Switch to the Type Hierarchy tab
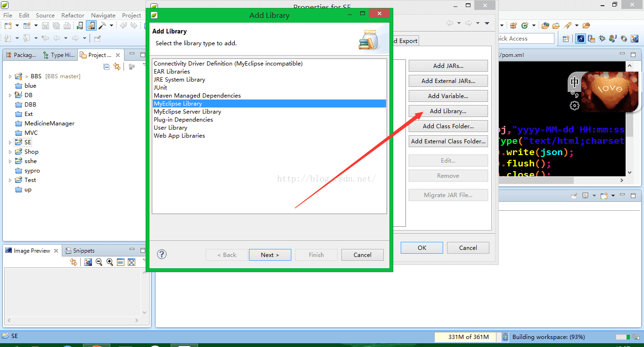The image size is (644, 347). pos(58,55)
